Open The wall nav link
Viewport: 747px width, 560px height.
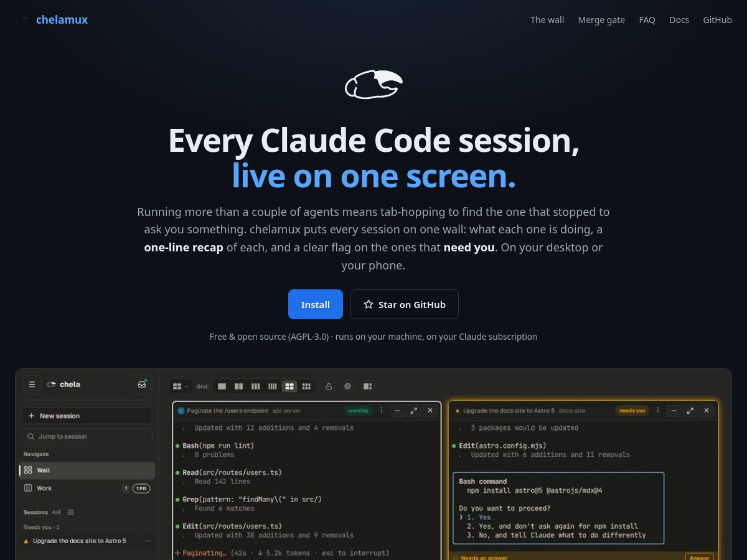coord(547,20)
